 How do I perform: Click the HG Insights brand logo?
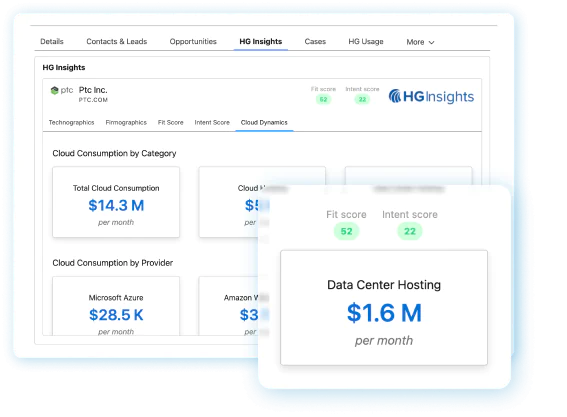pyautogui.click(x=431, y=96)
